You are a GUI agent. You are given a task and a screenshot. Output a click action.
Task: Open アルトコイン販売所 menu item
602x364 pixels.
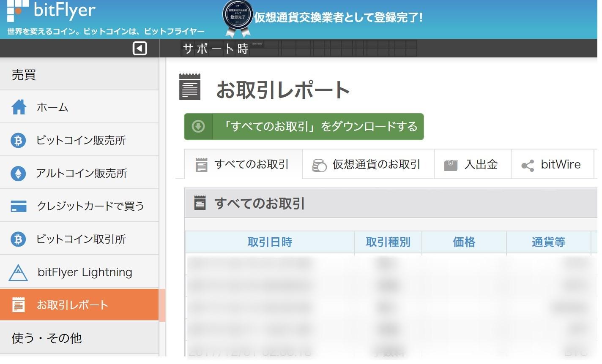79,173
